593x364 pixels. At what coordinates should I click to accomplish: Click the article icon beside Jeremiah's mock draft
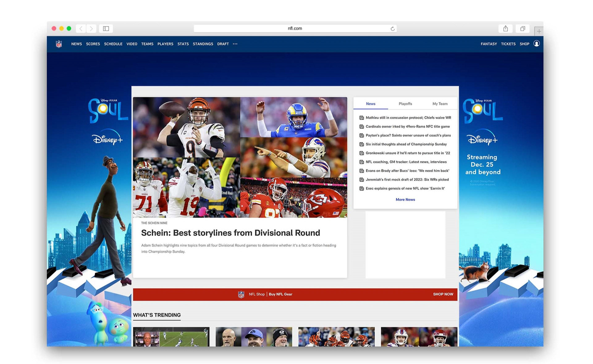[361, 180]
